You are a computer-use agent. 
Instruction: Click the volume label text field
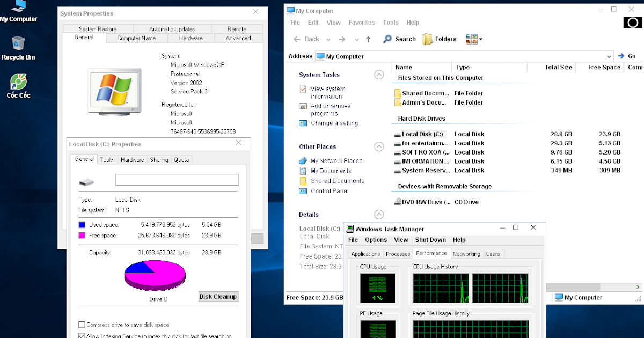(177, 180)
